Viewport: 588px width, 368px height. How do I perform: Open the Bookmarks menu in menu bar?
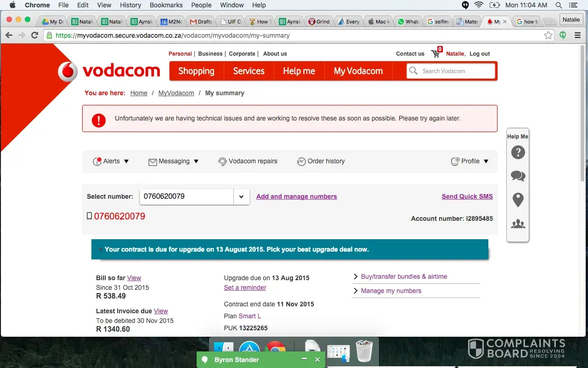167,5
